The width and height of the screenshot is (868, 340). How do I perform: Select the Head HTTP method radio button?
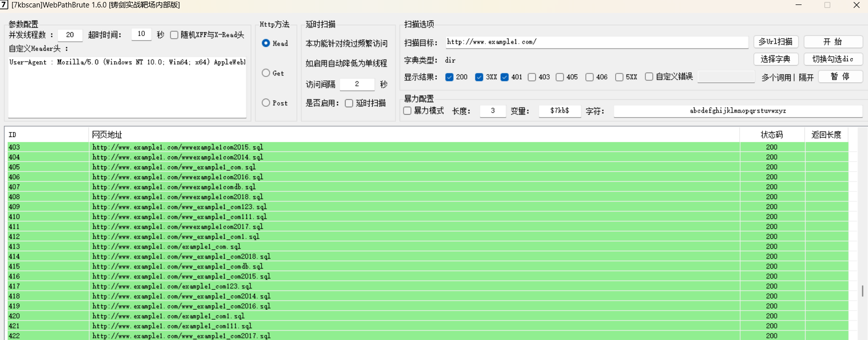coord(266,43)
